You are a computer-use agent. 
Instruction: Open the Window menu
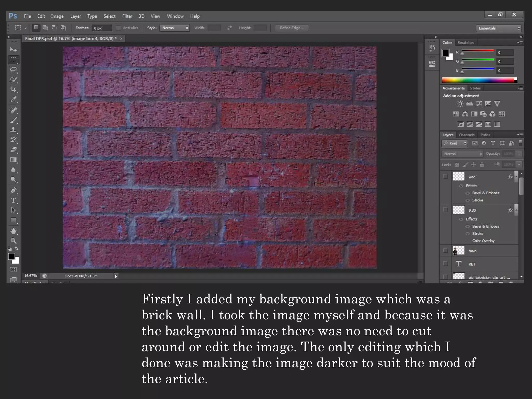[175, 16]
